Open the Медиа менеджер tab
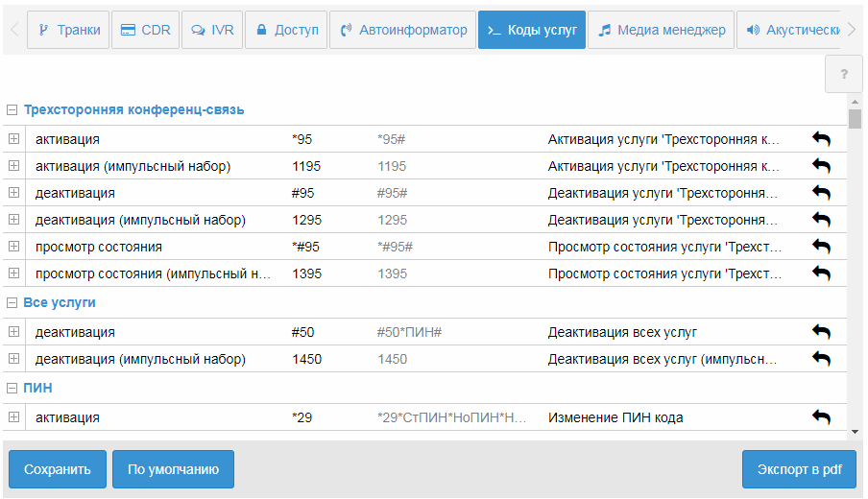Viewport: 868px width, 499px height. click(661, 30)
